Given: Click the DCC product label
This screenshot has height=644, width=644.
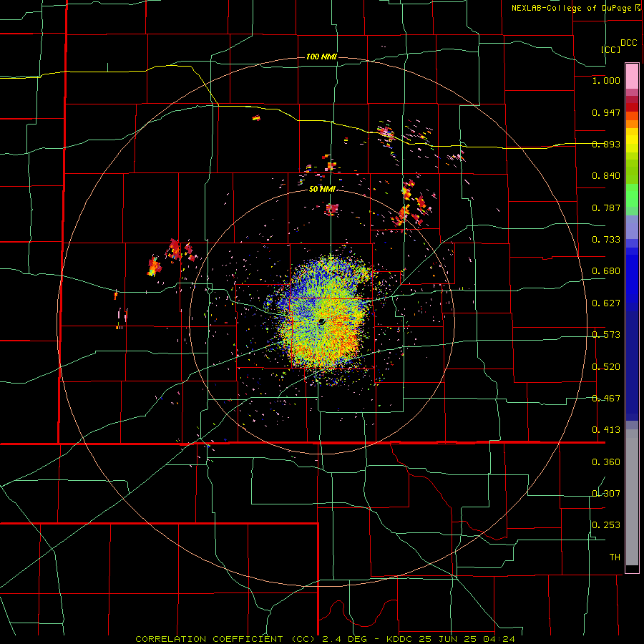Looking at the screenshot, I should pos(629,43).
